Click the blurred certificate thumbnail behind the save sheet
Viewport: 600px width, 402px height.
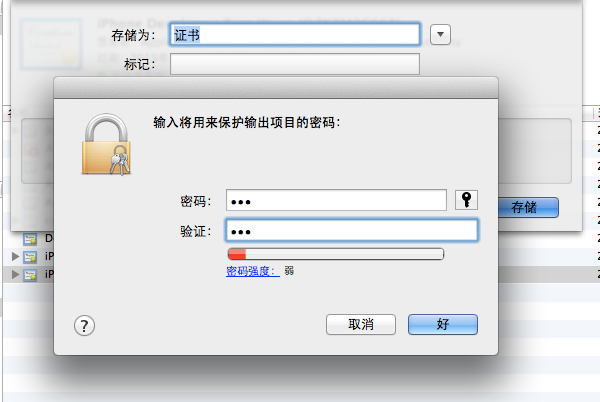51,44
